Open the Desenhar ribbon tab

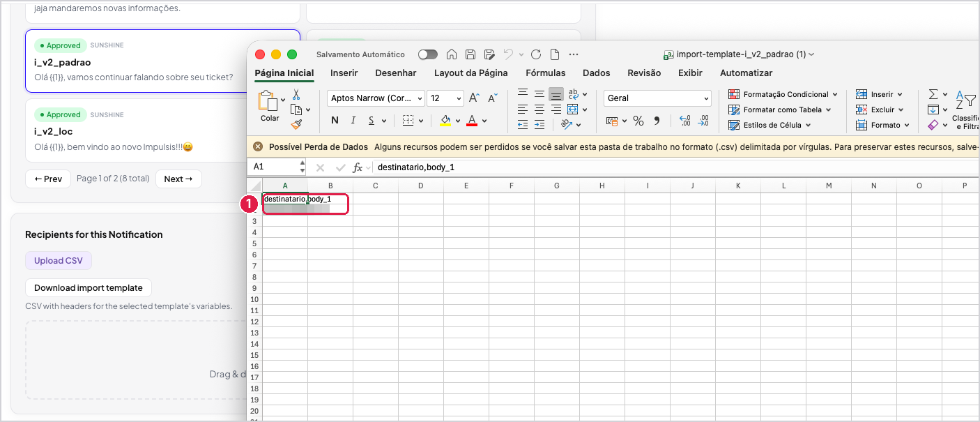pyautogui.click(x=396, y=73)
